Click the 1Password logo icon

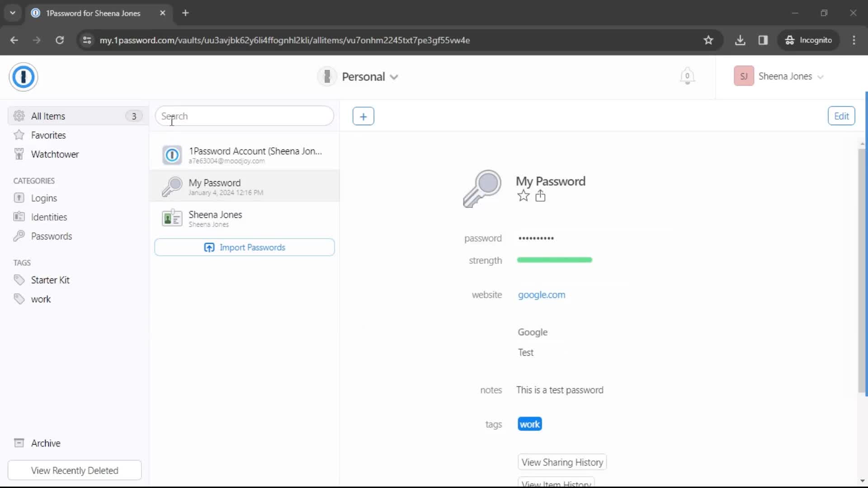point(23,76)
